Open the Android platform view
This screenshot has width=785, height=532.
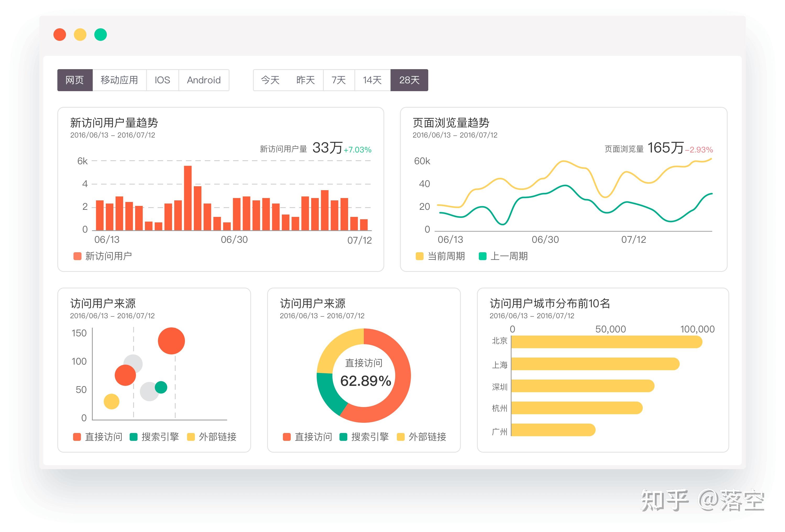[x=204, y=80]
